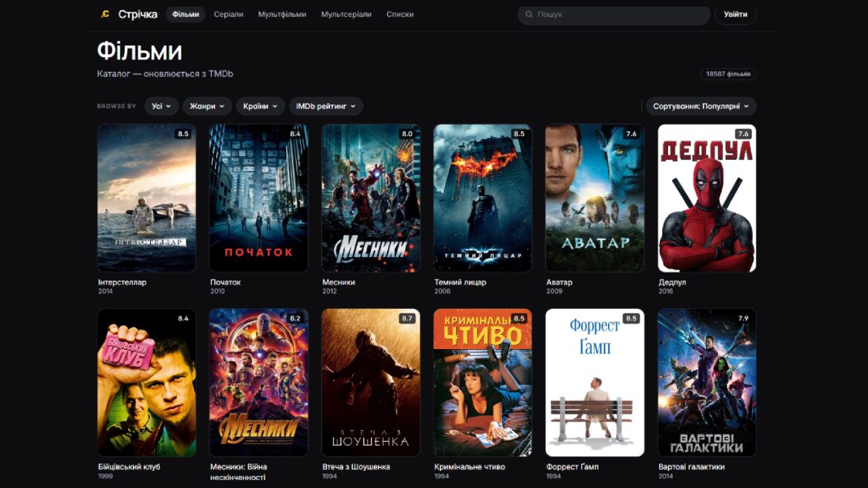Open the Усі filter dropdown
Viewport: 868px width, 488px height.
tap(162, 106)
